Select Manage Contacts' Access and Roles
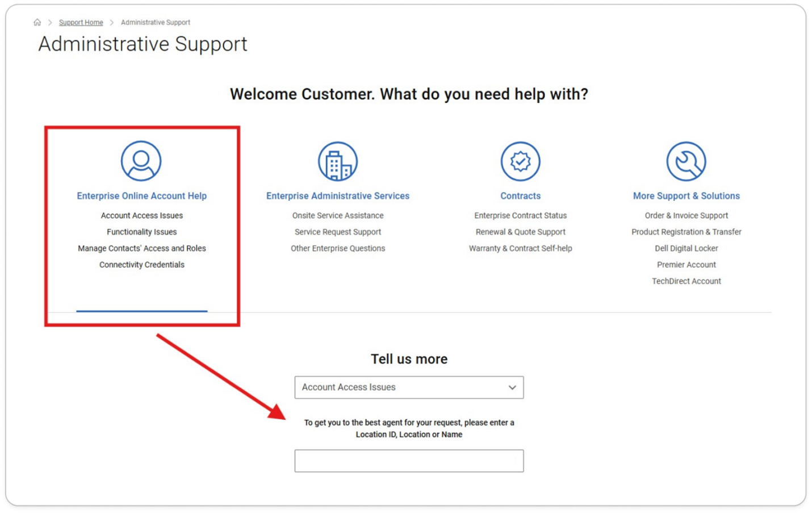 click(x=141, y=248)
